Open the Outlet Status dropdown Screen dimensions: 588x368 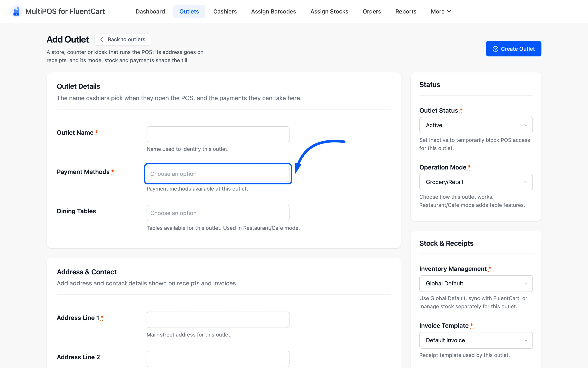tap(476, 125)
